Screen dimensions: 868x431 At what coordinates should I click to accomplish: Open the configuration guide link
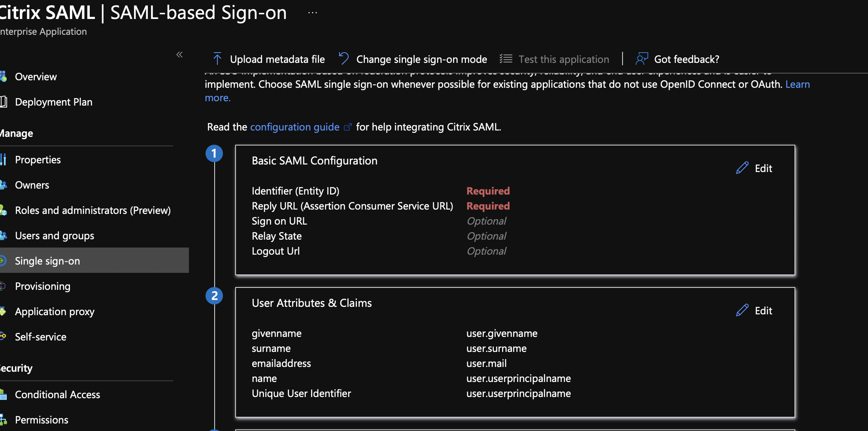[x=294, y=127]
